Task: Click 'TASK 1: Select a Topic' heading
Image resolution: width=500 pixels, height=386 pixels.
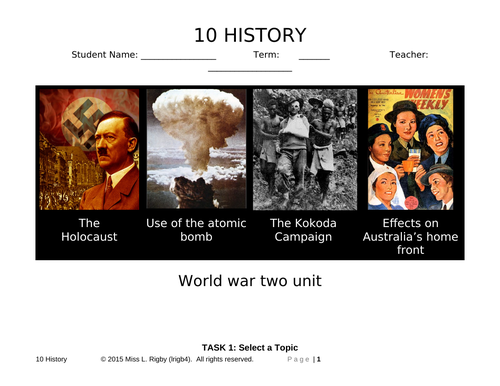Action: [250, 347]
